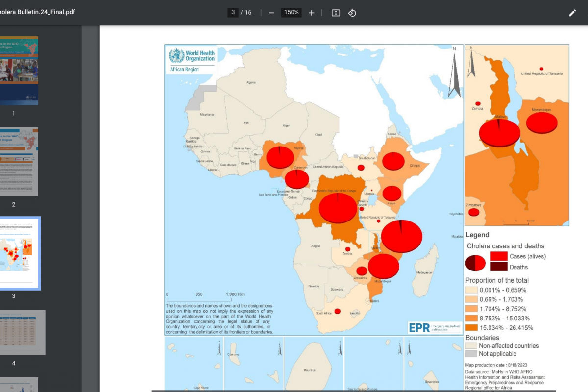
Task: Click the zoom out minus icon
Action: point(271,13)
